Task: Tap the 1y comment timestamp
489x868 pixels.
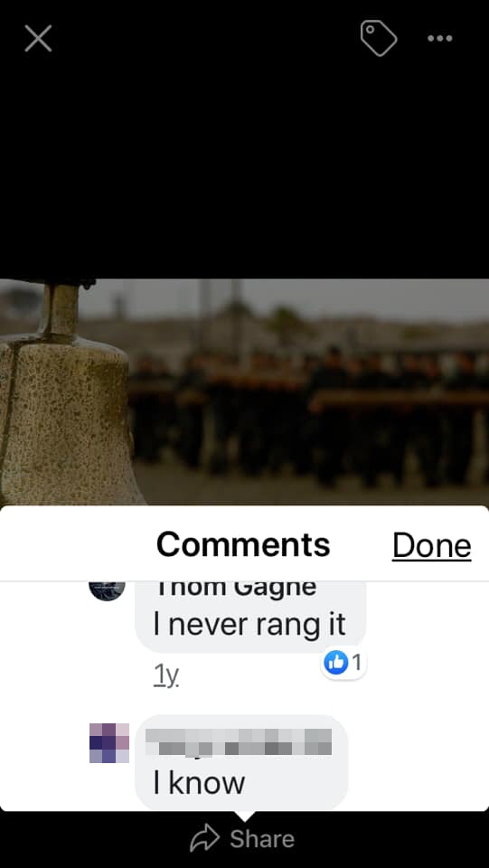Action: 166,677
